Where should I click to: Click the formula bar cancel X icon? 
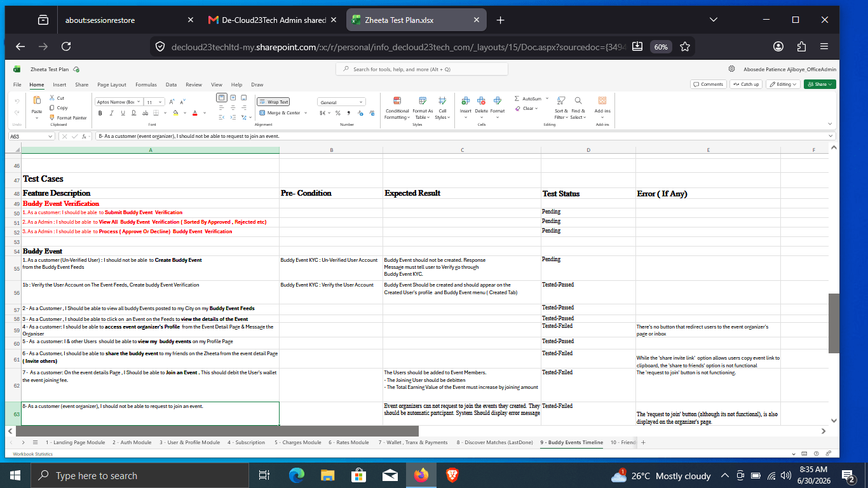(65, 136)
